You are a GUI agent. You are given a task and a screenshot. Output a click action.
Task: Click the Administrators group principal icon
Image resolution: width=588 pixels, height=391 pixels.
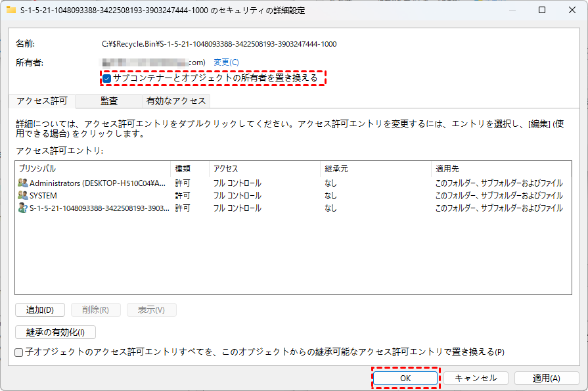(x=23, y=183)
